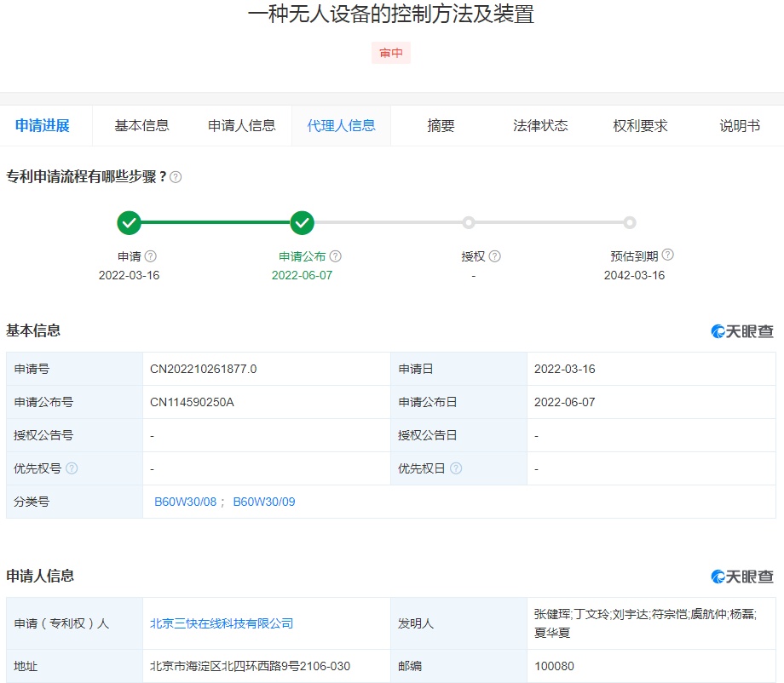
Task: Click the help icon next to 授权
Action: [495, 256]
